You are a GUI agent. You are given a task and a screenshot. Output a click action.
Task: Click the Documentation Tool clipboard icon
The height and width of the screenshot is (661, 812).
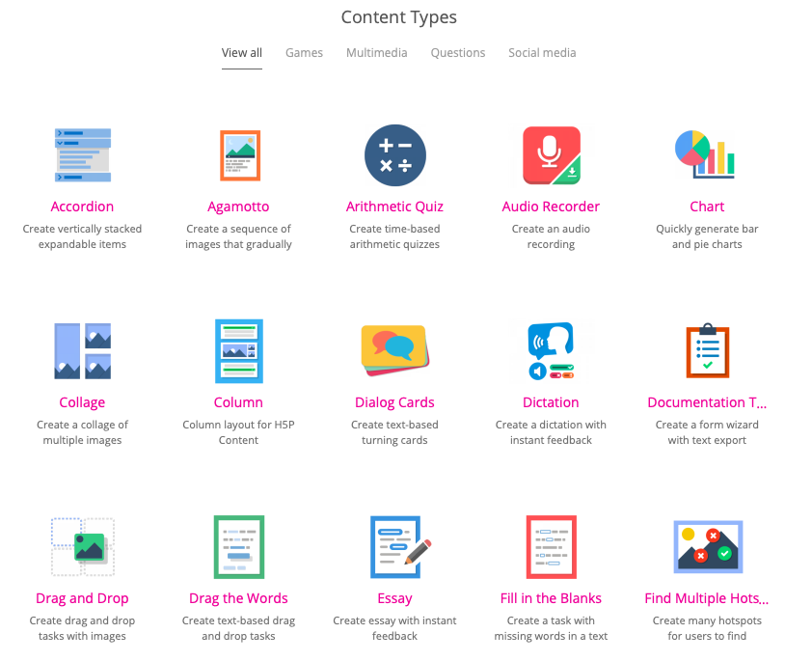pos(706,351)
